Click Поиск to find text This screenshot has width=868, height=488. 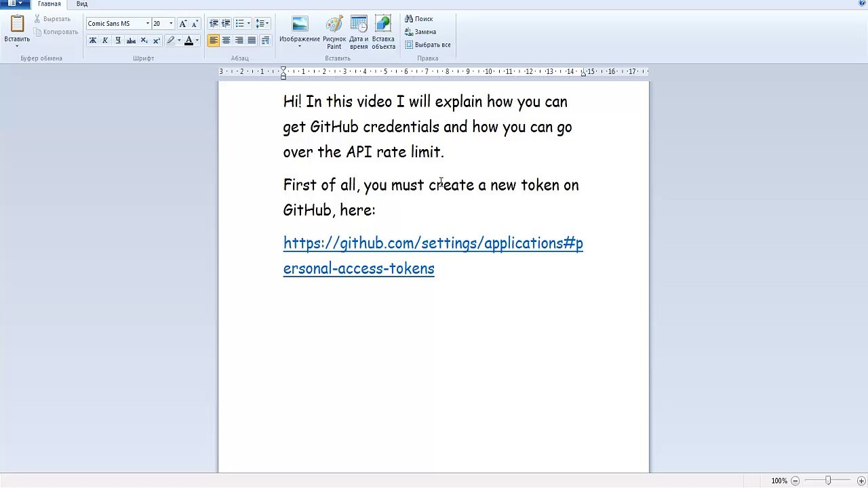tap(419, 19)
